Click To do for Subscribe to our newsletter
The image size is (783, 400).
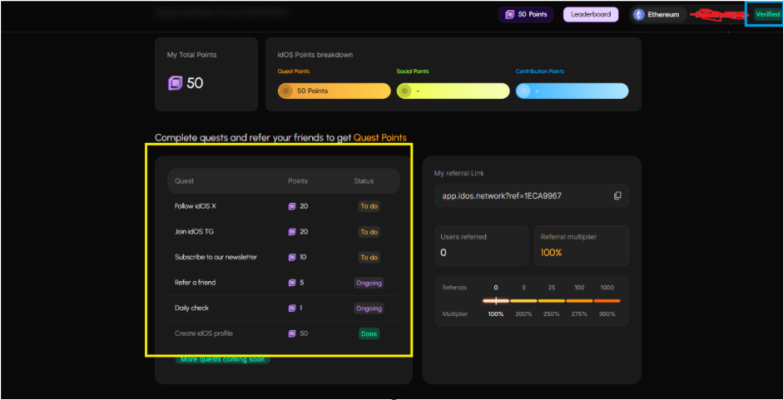coord(369,257)
